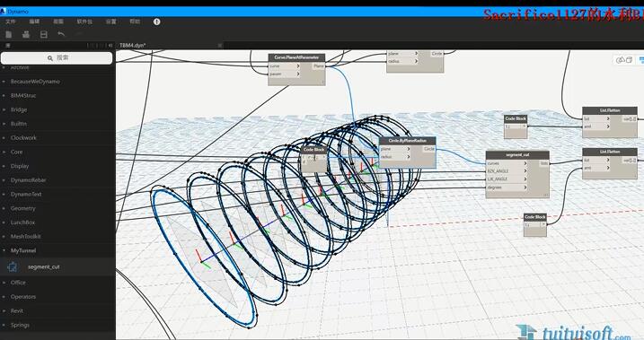
Task: Click the New file toolbar icon
Action: (x=8, y=34)
